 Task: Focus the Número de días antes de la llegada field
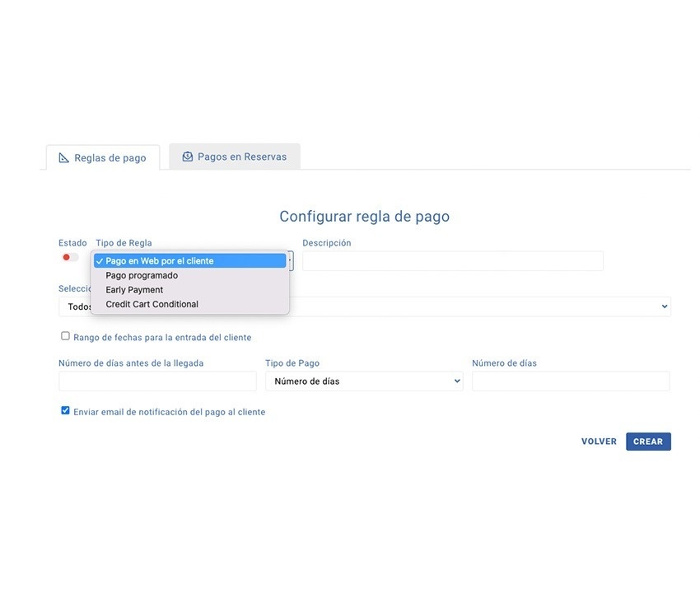pyautogui.click(x=157, y=381)
